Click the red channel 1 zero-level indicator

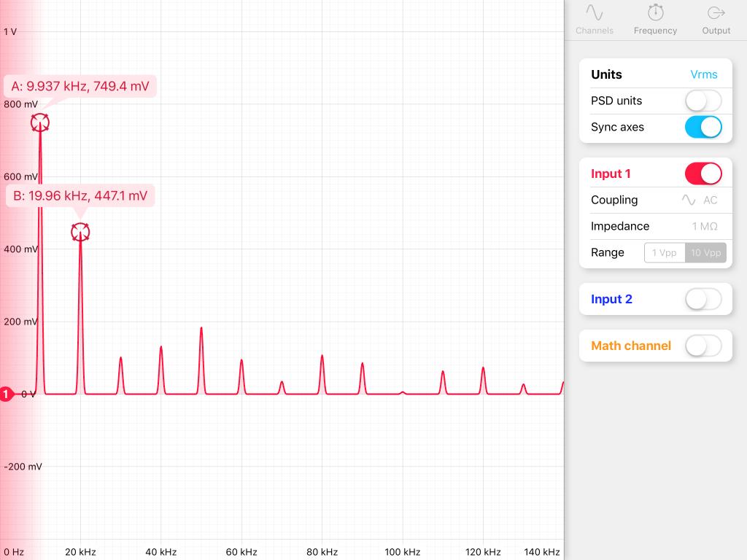pos(6,394)
